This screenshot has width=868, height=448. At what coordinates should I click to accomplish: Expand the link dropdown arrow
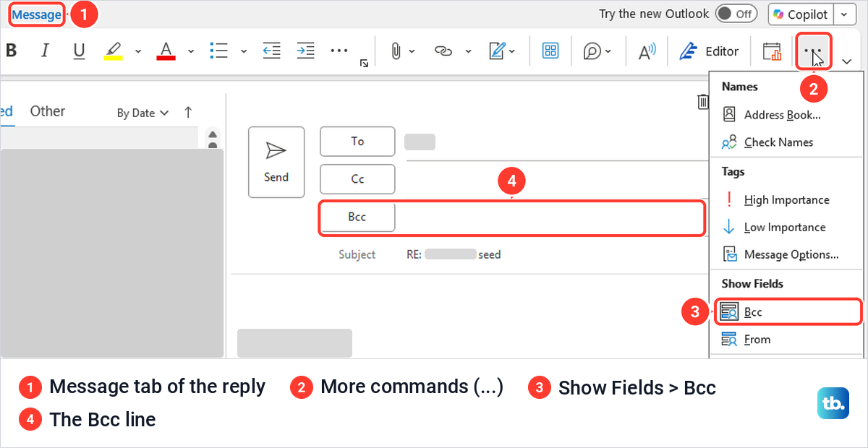(x=468, y=51)
